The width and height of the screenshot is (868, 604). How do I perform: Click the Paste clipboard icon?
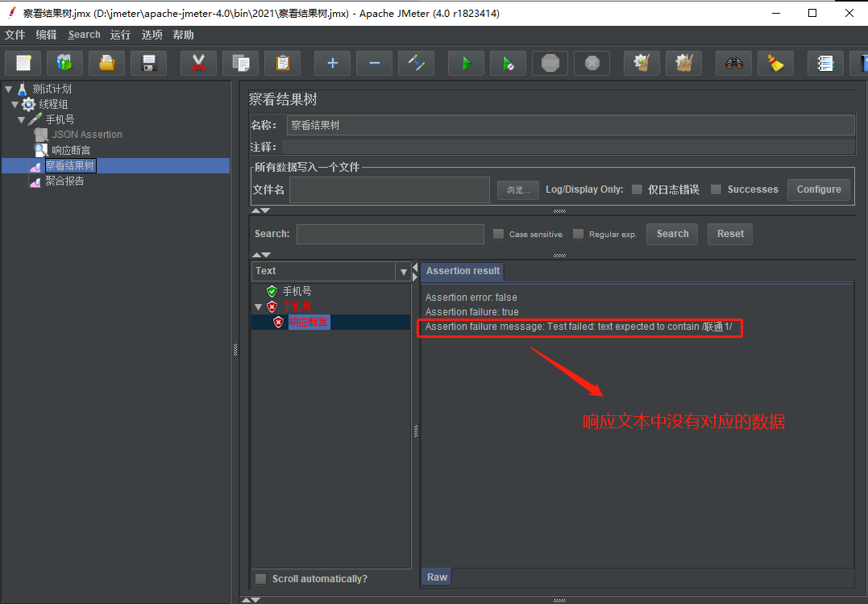[282, 63]
